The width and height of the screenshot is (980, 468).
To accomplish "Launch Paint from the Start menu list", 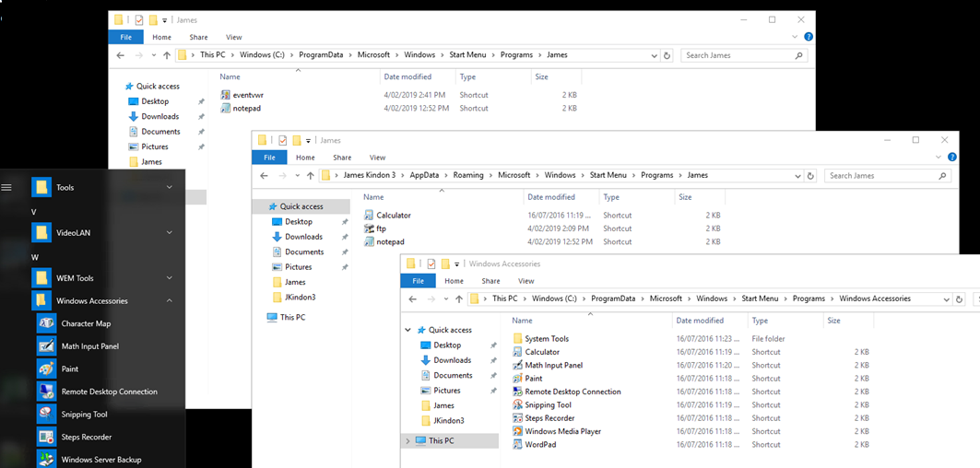I will [x=70, y=369].
